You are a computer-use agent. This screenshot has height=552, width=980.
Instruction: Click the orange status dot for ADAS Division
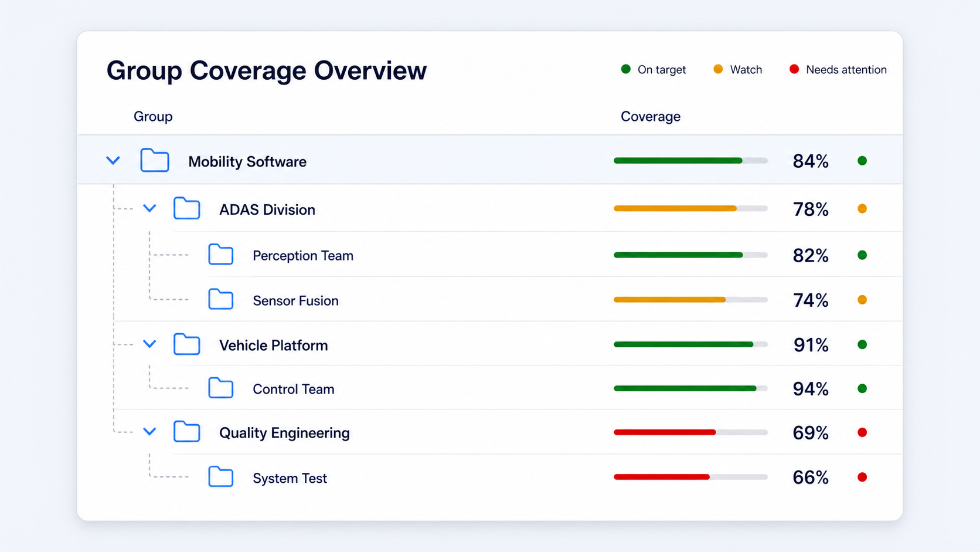pos(862,209)
